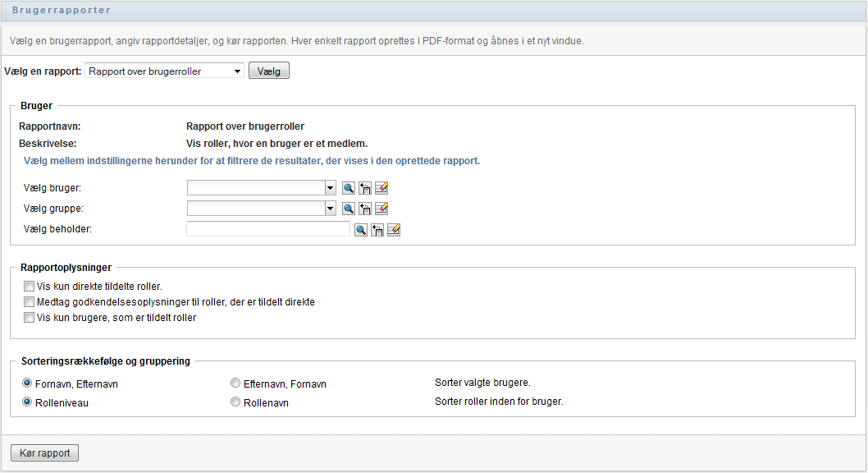
Task: Click the search icon for Vælg beholder
Action: (x=361, y=230)
